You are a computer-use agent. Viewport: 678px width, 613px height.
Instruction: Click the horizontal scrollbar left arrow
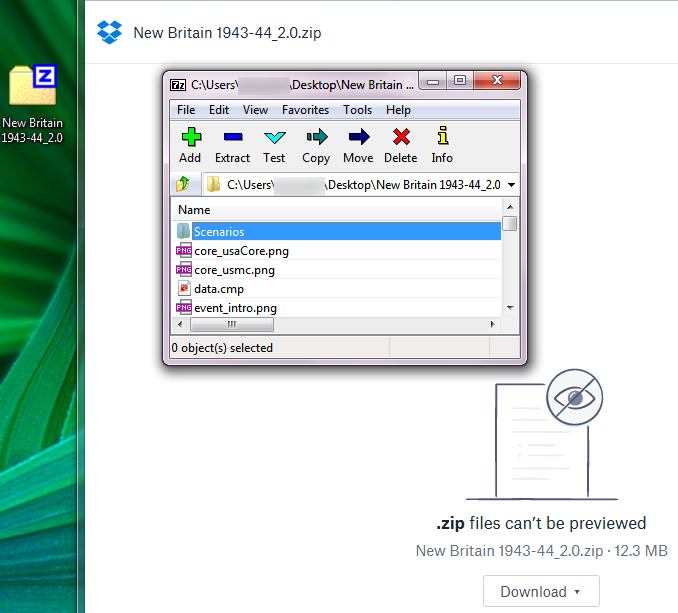pyautogui.click(x=180, y=324)
